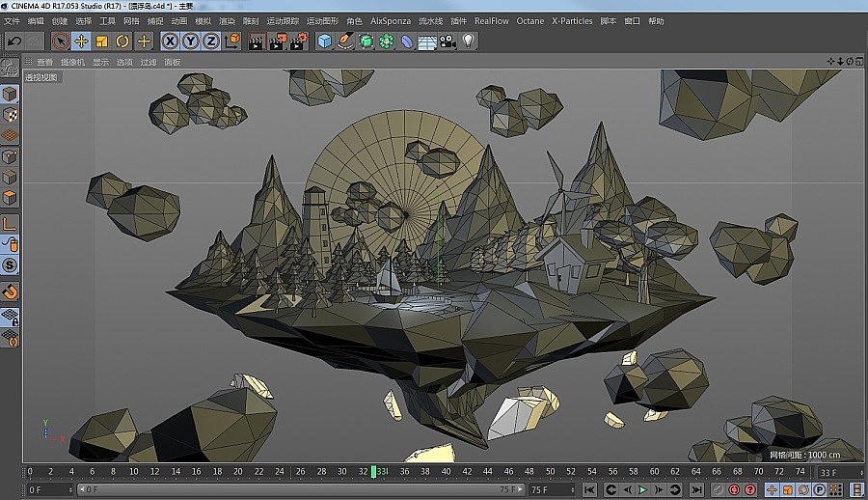Open the green generator cube menu
868x500 pixels.
click(366, 41)
